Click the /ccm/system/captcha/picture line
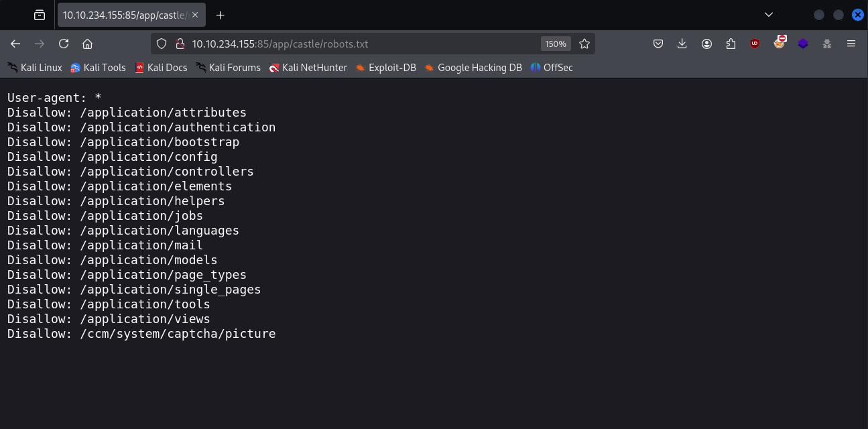The height and width of the screenshot is (429, 868). tap(141, 334)
